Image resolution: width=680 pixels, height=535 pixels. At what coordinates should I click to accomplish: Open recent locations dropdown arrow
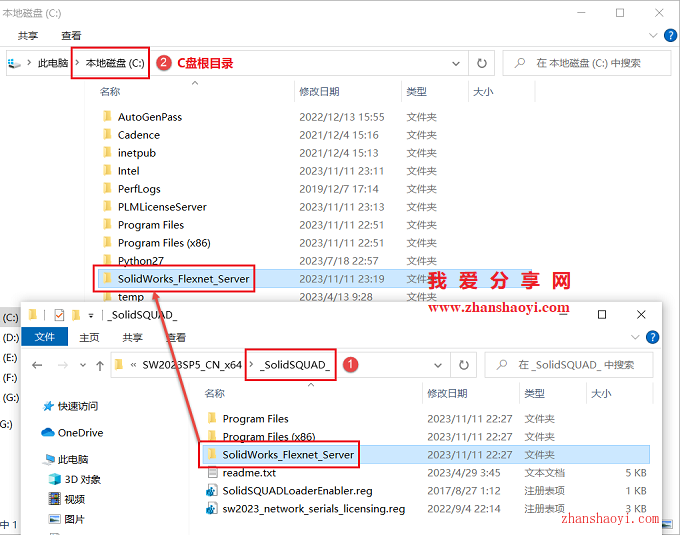tap(83, 365)
